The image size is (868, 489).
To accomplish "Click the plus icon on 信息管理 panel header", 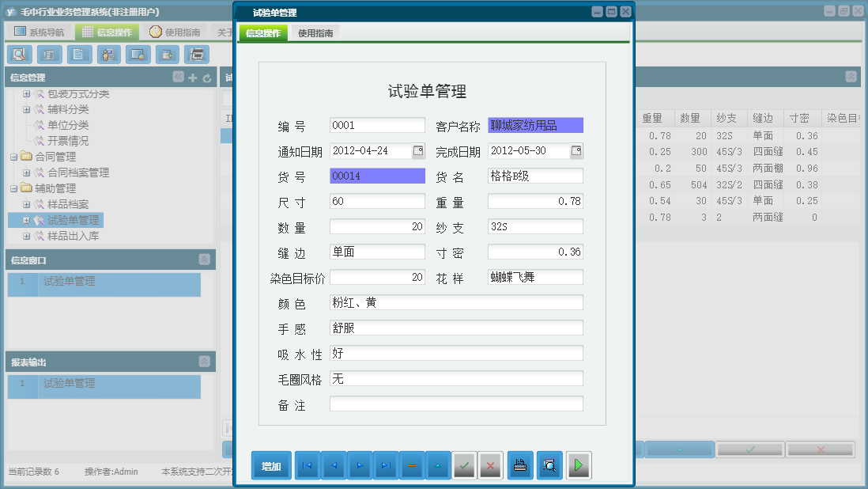I will 194,77.
